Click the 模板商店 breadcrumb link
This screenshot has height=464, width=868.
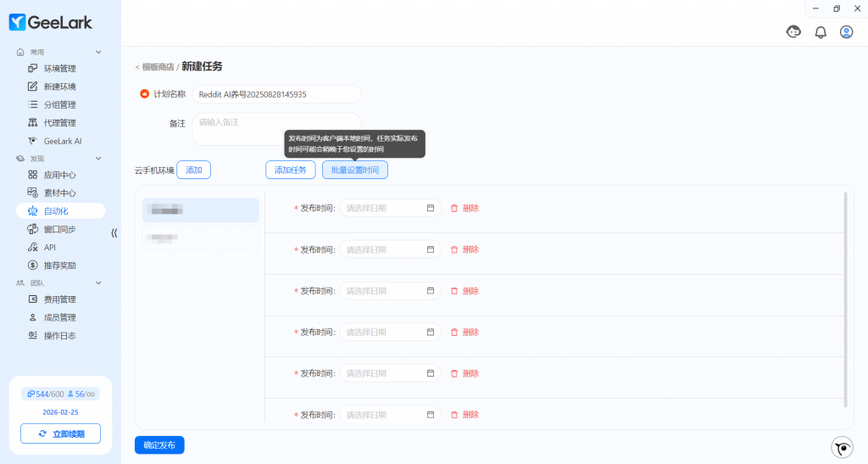[x=158, y=67]
